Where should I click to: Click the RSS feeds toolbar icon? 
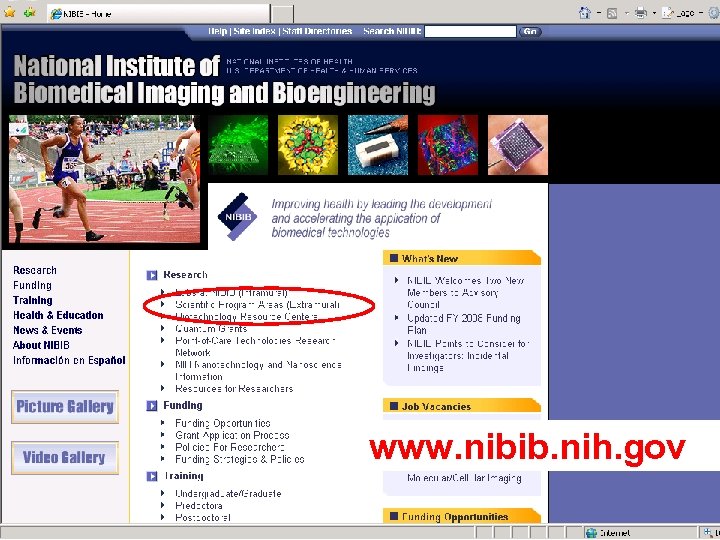(612, 13)
